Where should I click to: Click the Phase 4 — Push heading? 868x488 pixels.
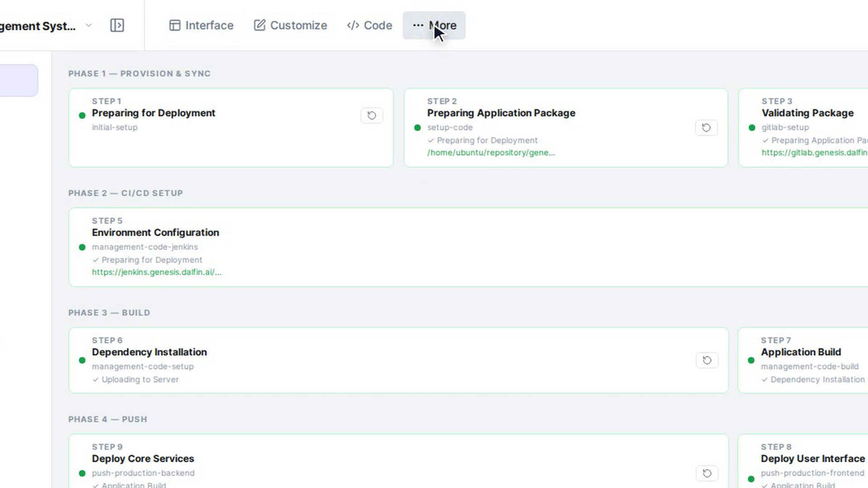pyautogui.click(x=108, y=419)
